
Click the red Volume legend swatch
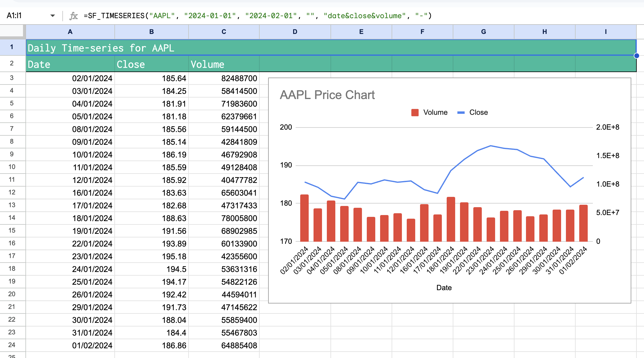[415, 113]
